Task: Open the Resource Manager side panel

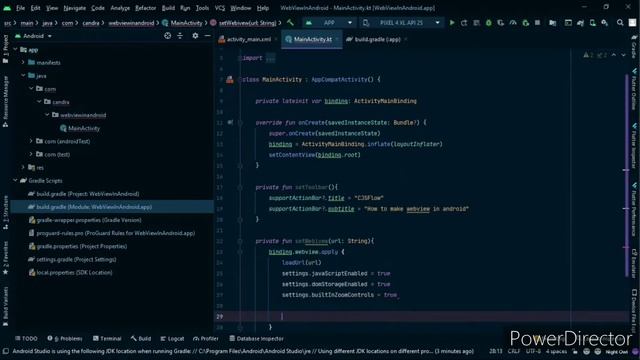Action: tap(5, 101)
